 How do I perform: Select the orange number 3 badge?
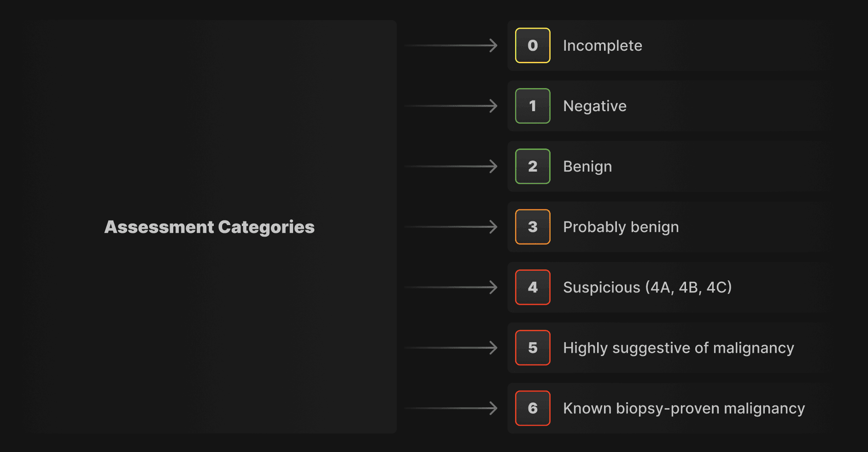(533, 227)
